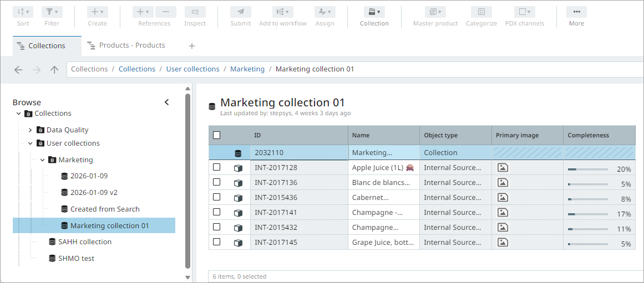Add a new tab with plus icon
Viewport: 644px width, 283px height.
(192, 46)
